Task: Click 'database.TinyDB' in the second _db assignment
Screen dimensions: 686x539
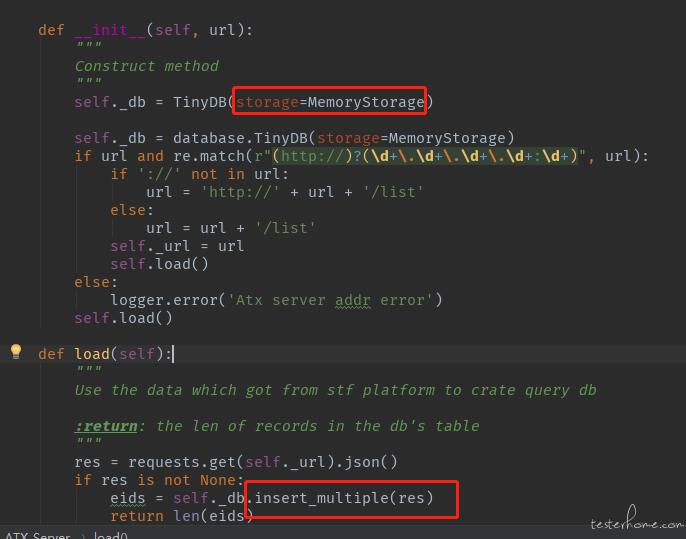Action: tap(240, 138)
